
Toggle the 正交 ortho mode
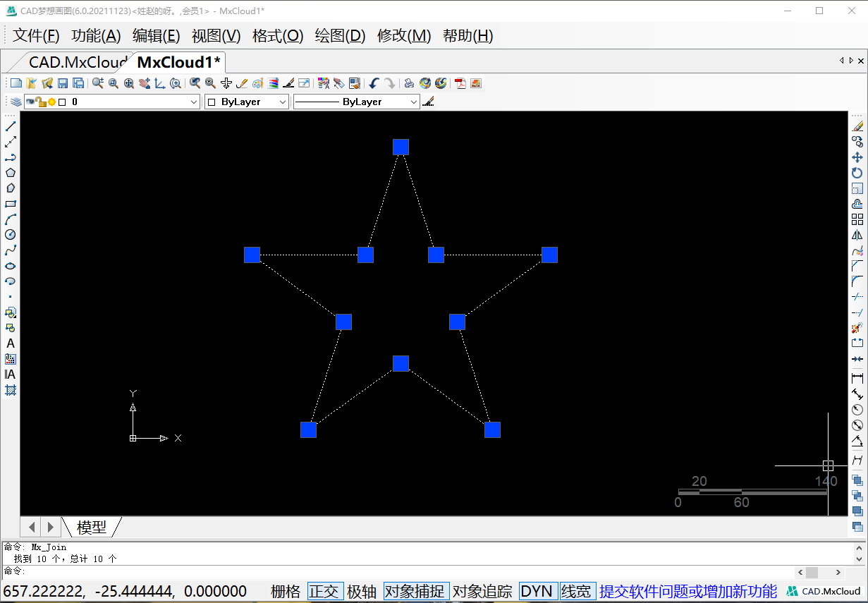coord(324,592)
